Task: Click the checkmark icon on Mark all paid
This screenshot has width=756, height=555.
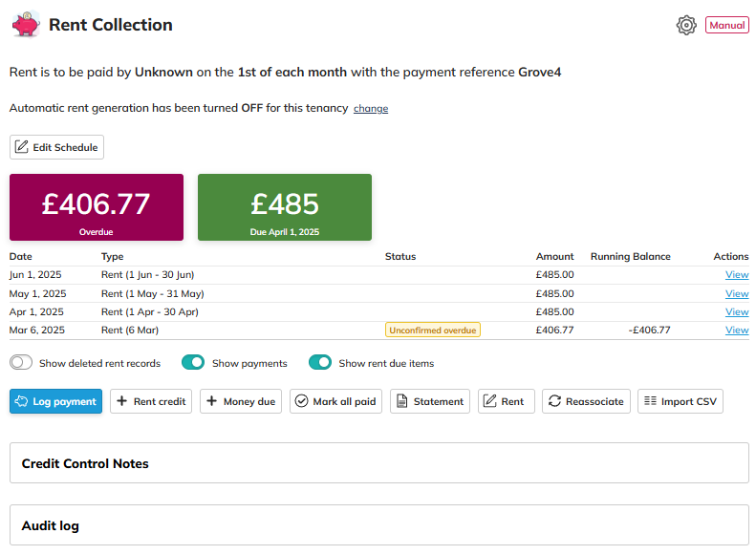Action: (301, 401)
